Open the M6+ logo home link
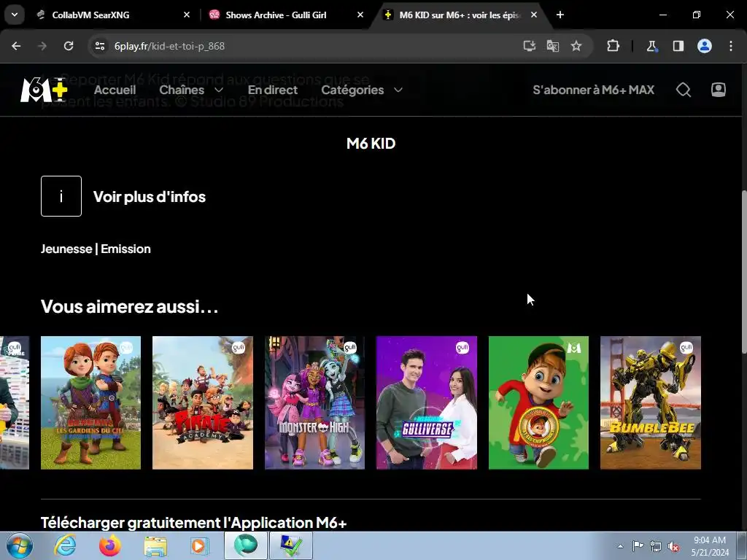 (x=44, y=90)
